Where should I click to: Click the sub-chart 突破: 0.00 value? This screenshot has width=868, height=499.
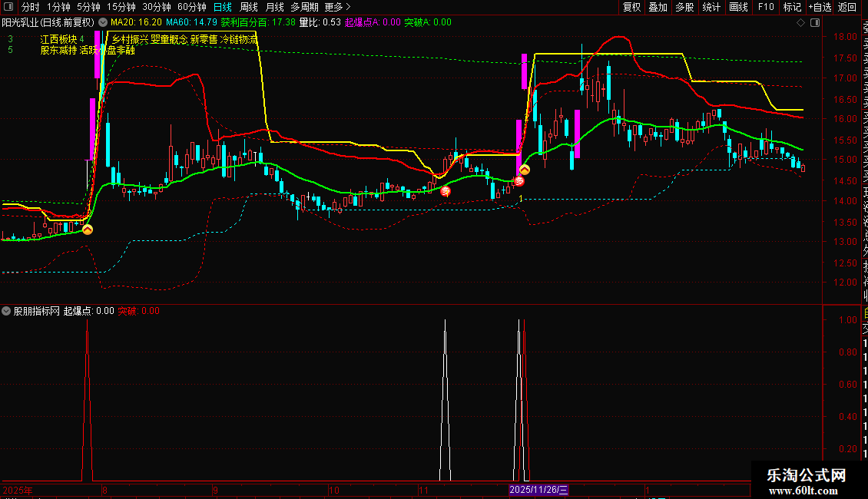coord(139,311)
